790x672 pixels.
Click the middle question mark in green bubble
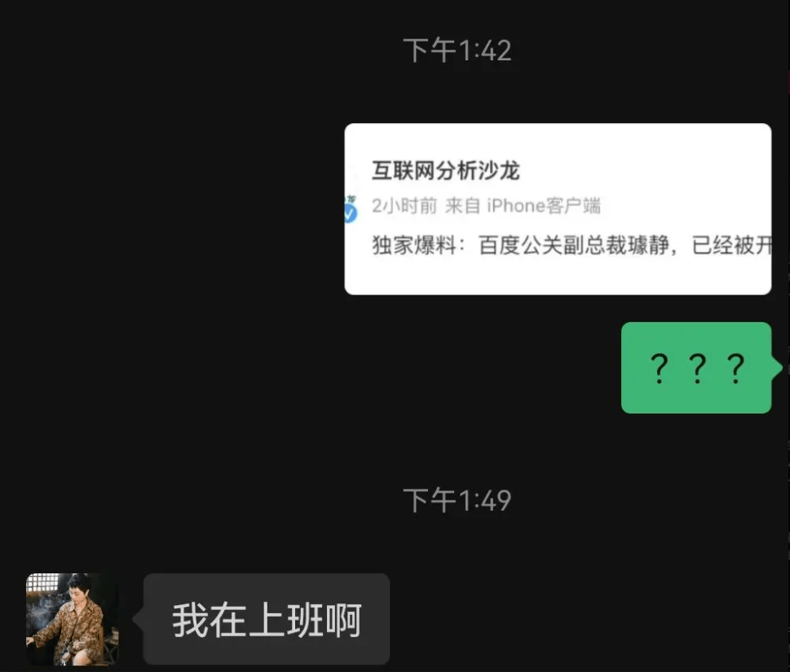tap(697, 369)
